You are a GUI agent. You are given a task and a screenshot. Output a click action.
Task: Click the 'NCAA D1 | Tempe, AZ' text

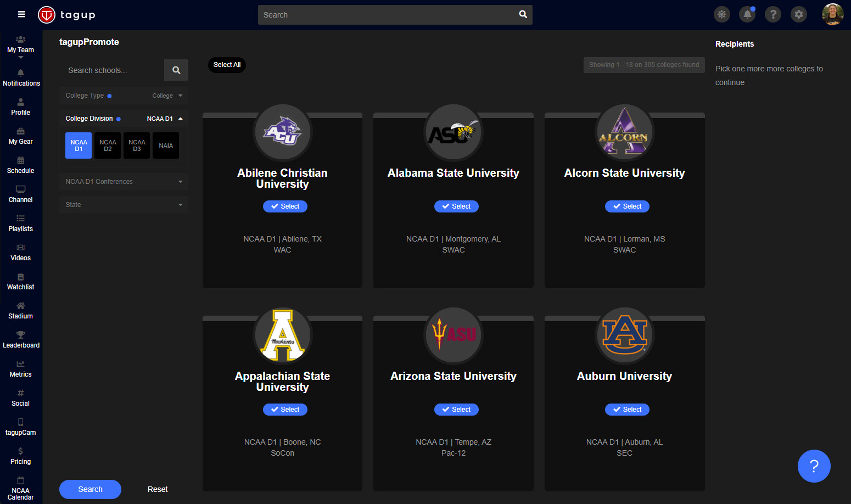pos(454,442)
